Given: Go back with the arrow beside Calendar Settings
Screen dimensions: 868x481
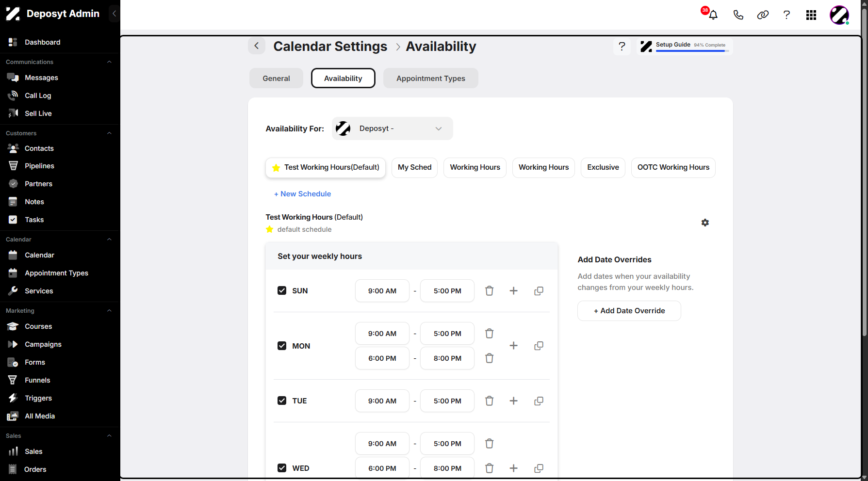Looking at the screenshot, I should coord(257,46).
